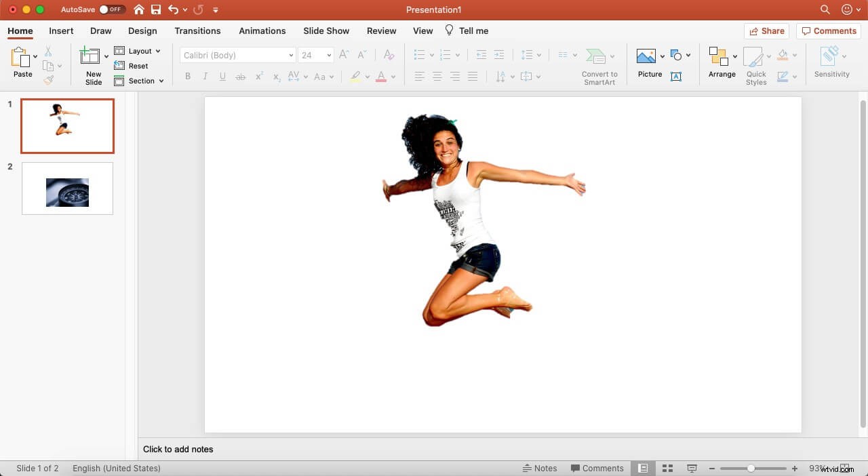This screenshot has height=476, width=868.
Task: Open the Layout dropdown
Action: point(140,51)
